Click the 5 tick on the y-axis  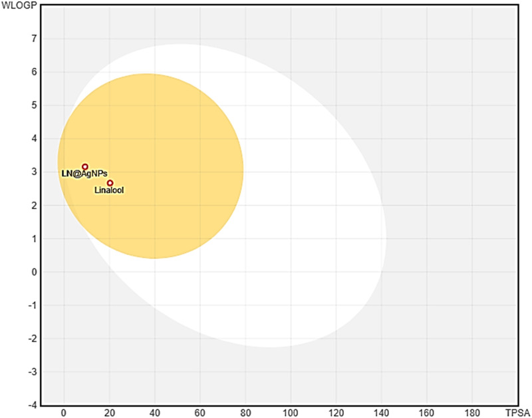coord(32,105)
